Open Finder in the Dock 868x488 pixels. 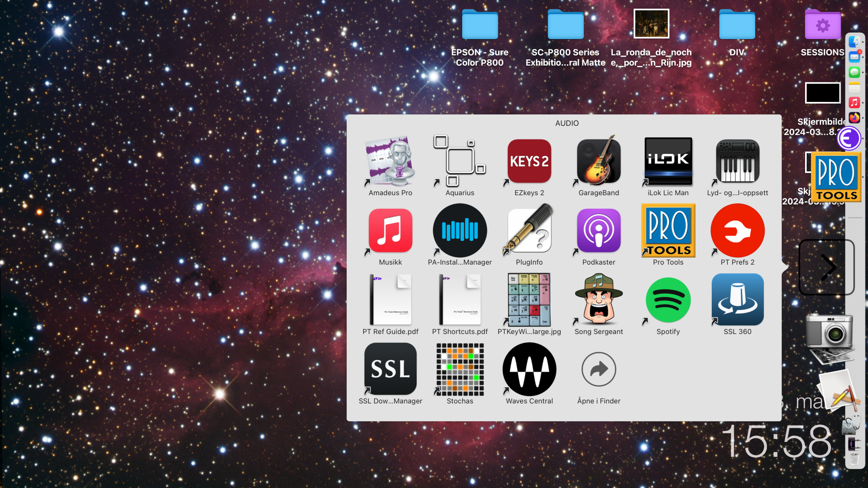pos(854,42)
